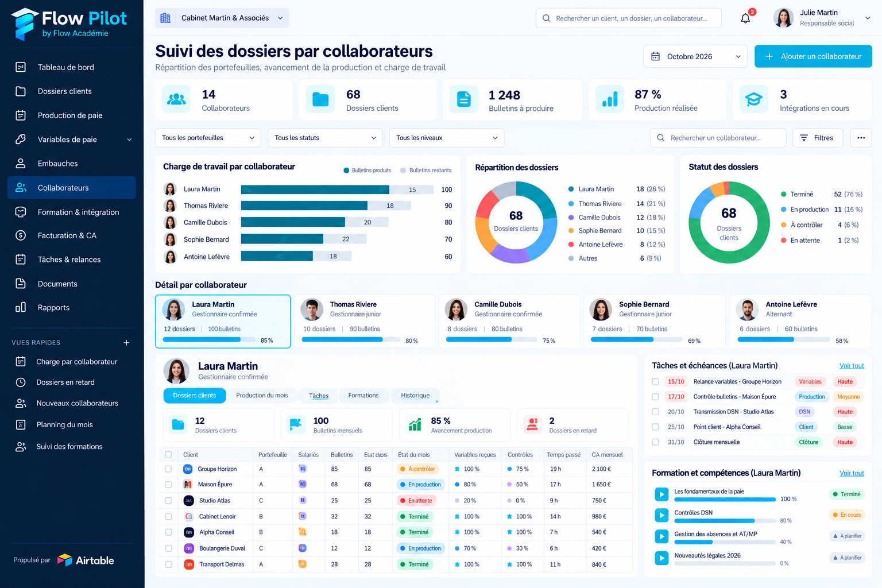Expand Variables de paie submenu chevron
882x588 pixels.
pyautogui.click(x=129, y=140)
